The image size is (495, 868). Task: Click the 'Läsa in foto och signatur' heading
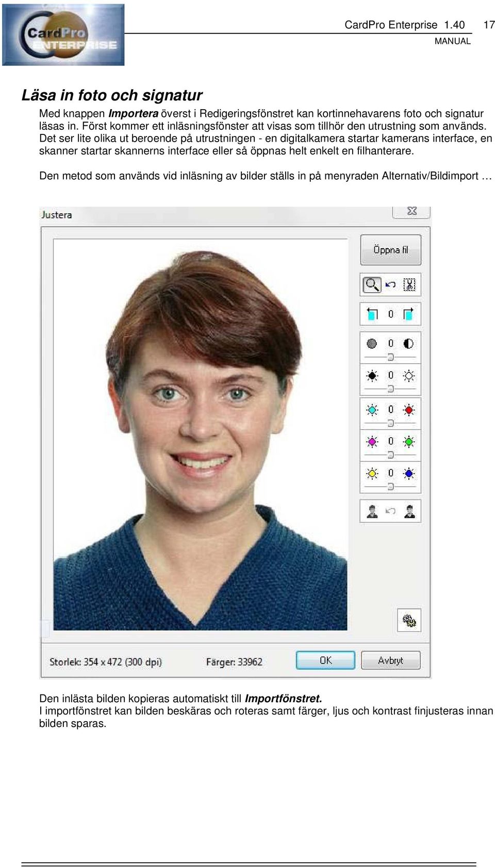pyautogui.click(x=112, y=95)
